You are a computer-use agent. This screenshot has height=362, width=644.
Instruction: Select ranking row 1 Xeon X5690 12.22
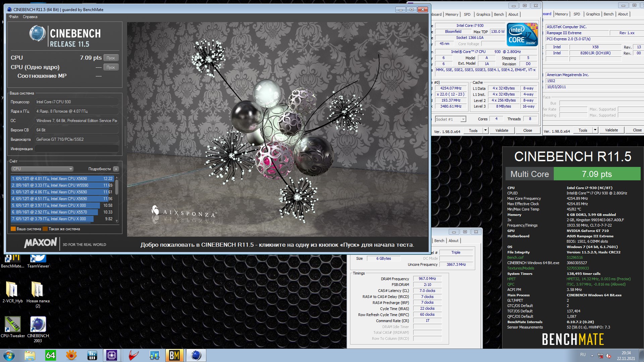click(x=62, y=179)
